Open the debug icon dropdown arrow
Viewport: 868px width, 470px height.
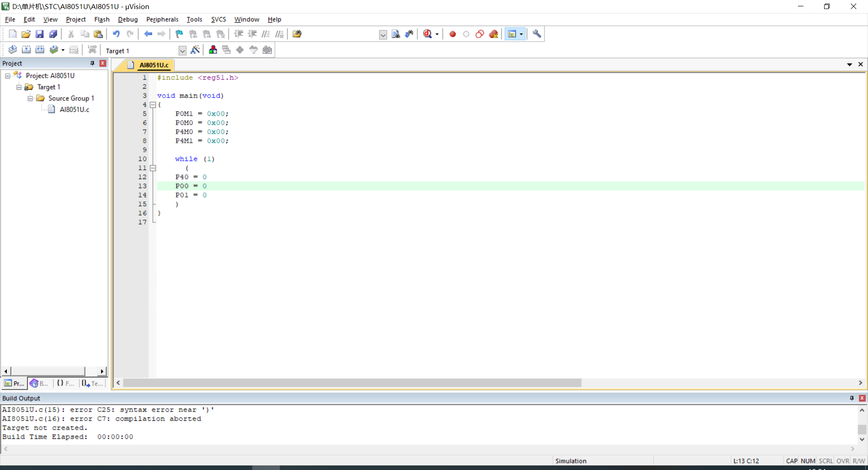(437, 34)
